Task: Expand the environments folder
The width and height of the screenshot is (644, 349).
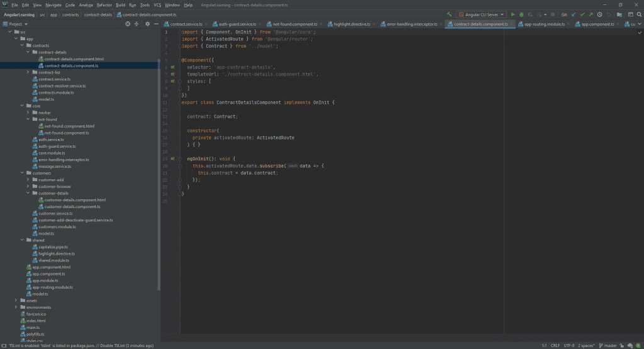Action: point(16,307)
